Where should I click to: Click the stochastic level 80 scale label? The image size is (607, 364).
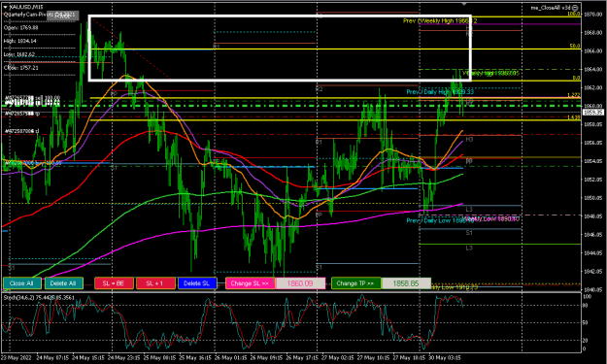coord(586,306)
